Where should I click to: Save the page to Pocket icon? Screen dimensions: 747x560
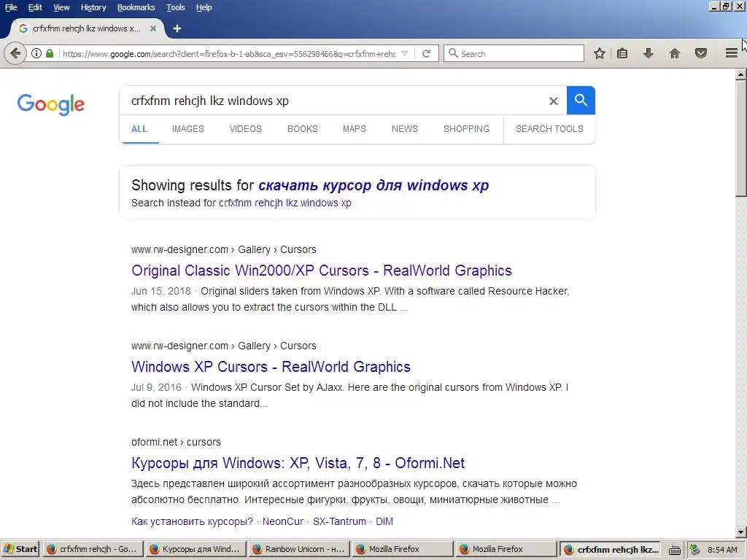coord(701,53)
